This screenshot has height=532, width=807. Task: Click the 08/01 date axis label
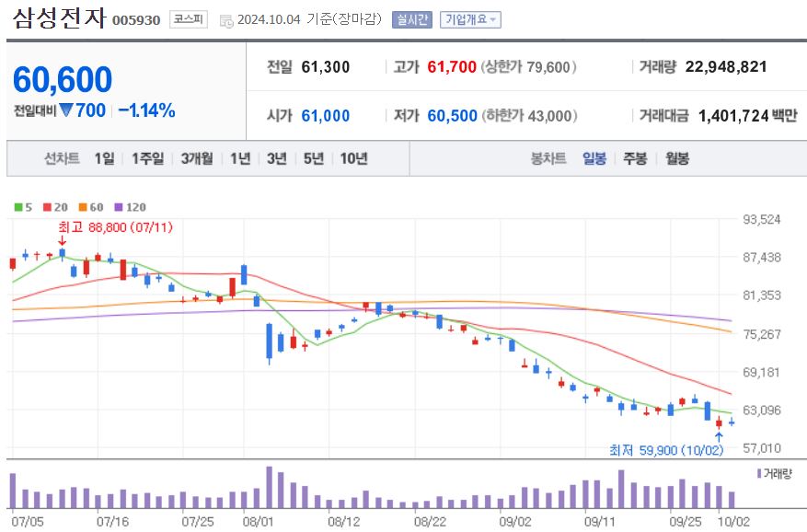(259, 522)
